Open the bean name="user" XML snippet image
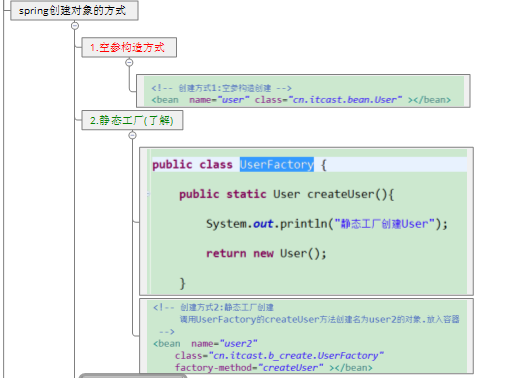This screenshot has height=378, width=507. tap(303, 91)
